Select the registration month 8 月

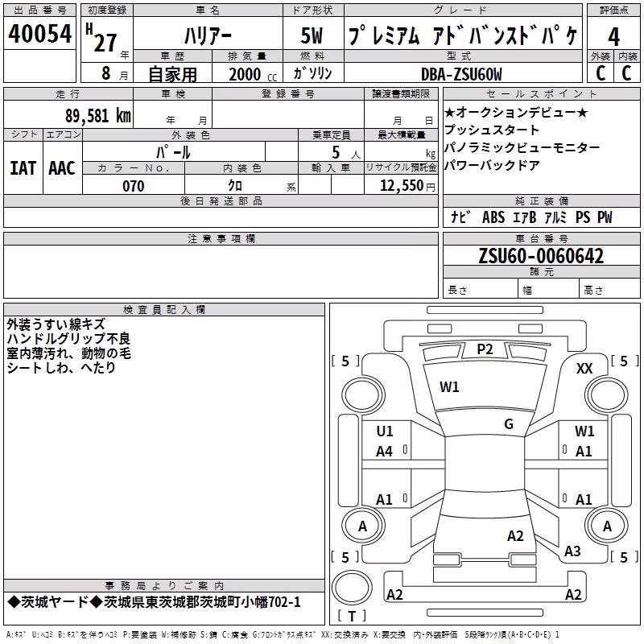click(x=114, y=73)
